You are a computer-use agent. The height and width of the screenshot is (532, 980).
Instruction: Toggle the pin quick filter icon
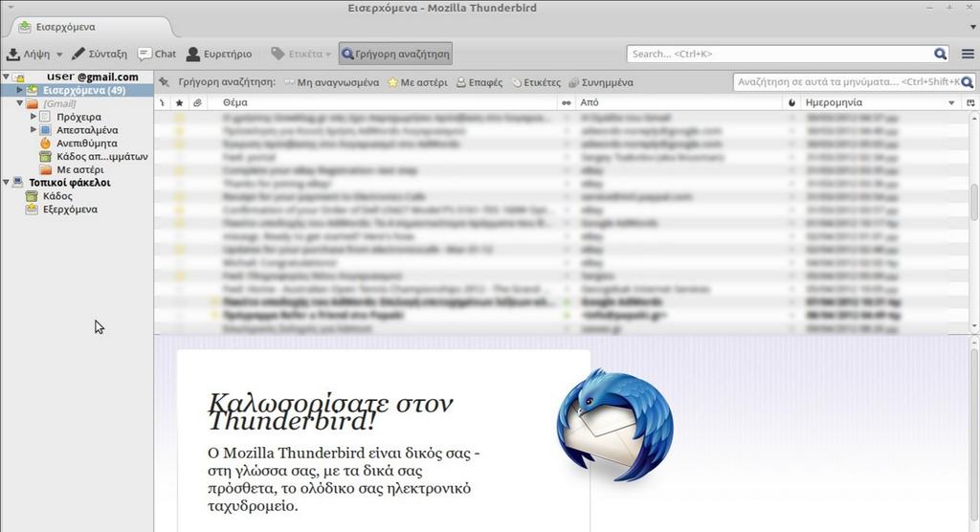(x=164, y=82)
